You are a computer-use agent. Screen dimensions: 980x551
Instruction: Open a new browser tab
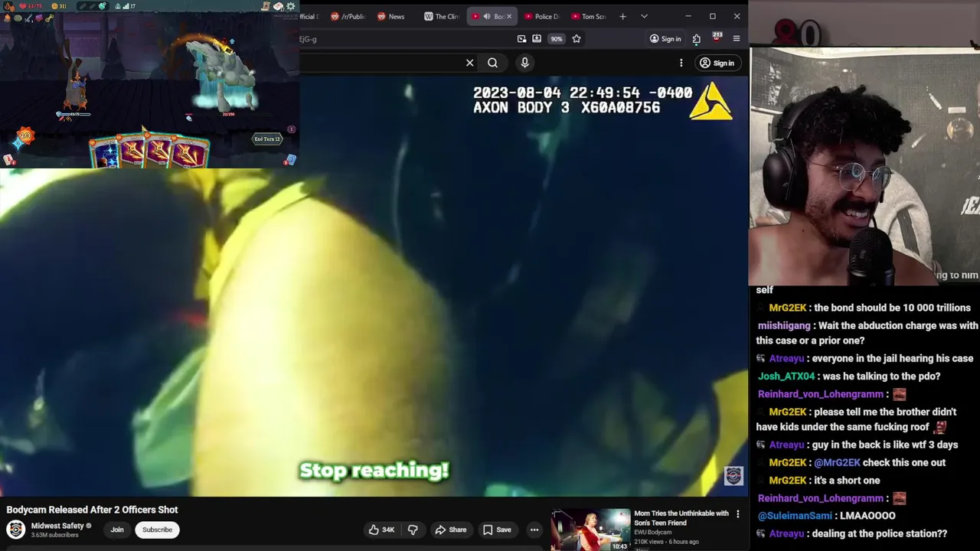point(622,16)
